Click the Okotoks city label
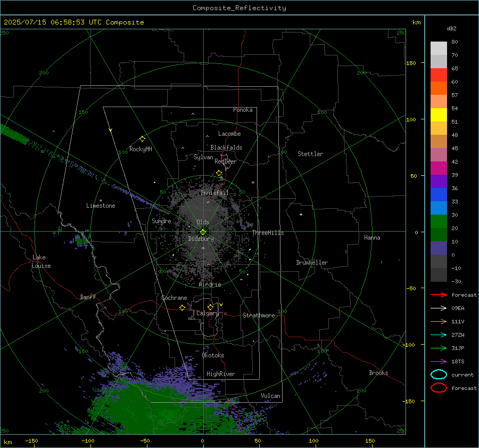This screenshot has width=479, height=448. [x=213, y=355]
